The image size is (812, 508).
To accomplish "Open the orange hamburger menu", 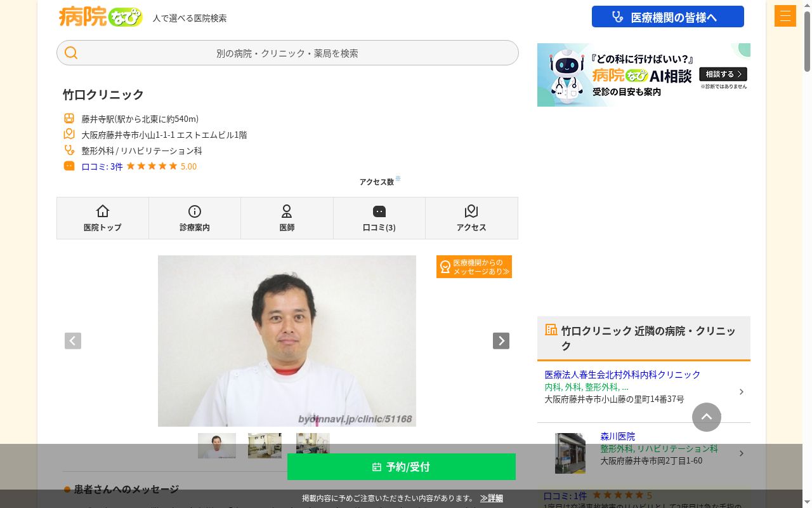I will pos(785,16).
